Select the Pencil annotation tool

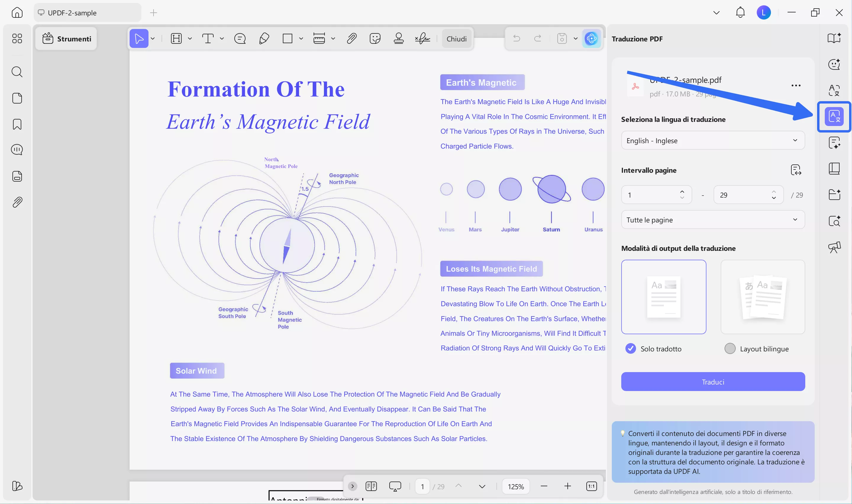[x=264, y=38]
